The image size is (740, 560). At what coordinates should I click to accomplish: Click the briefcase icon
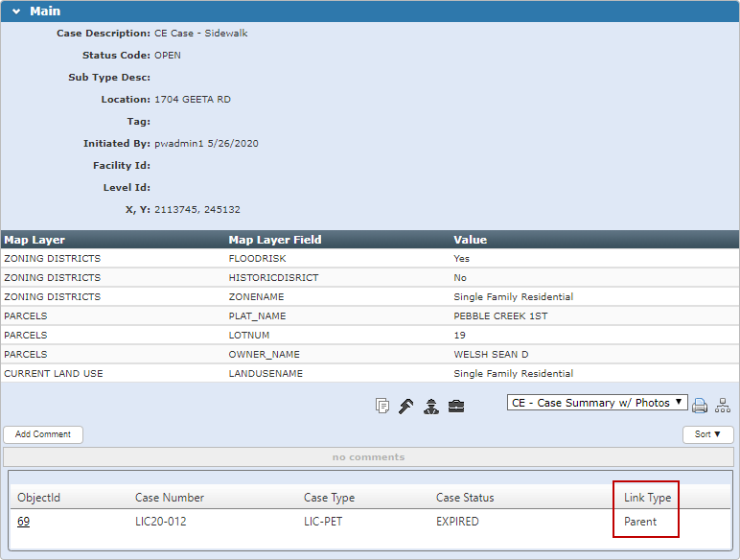(x=456, y=406)
